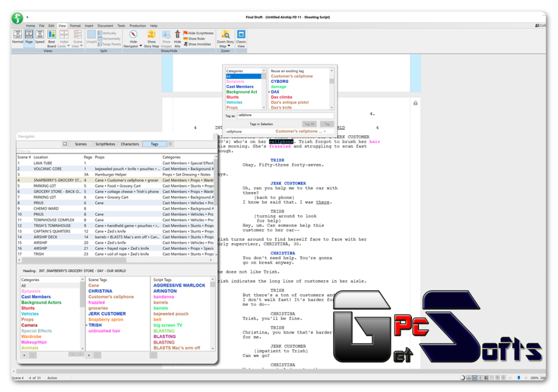Open Zoom Story Map via magnifier icon

(225, 34)
